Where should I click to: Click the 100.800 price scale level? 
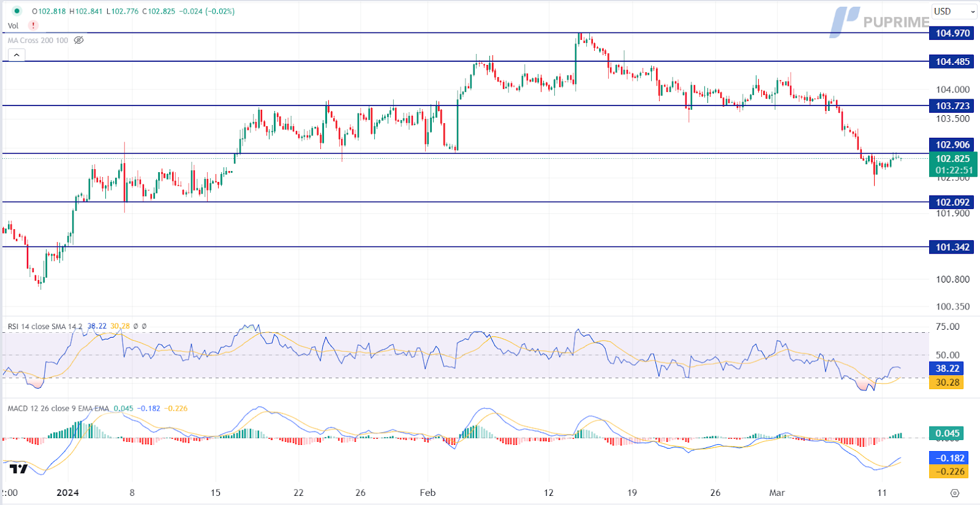952,279
